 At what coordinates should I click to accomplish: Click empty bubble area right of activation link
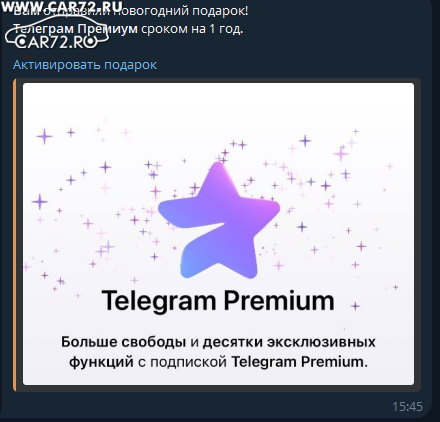(x=290, y=65)
